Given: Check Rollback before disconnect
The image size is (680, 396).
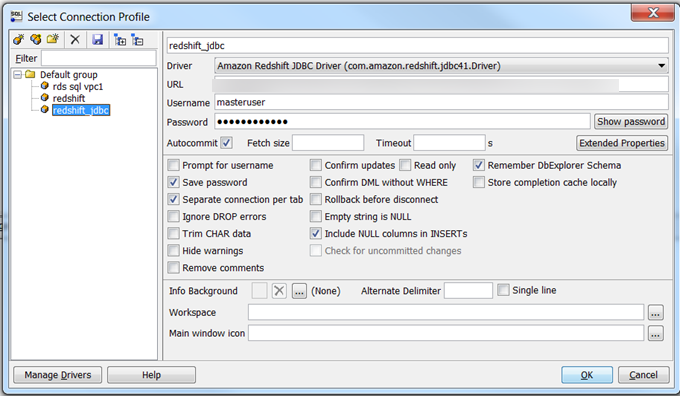Looking at the screenshot, I should click(x=316, y=199).
